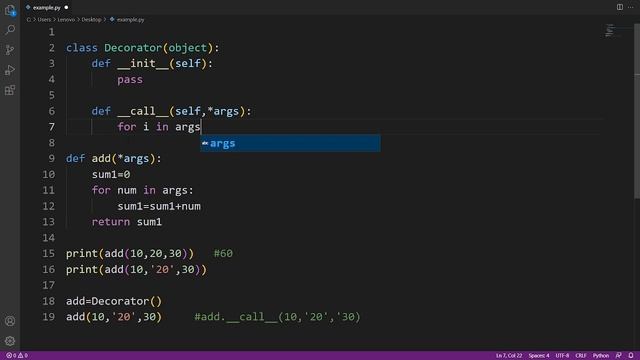The height and width of the screenshot is (360, 640).
Task: Click pass keyword on line 4
Action: click(130, 80)
